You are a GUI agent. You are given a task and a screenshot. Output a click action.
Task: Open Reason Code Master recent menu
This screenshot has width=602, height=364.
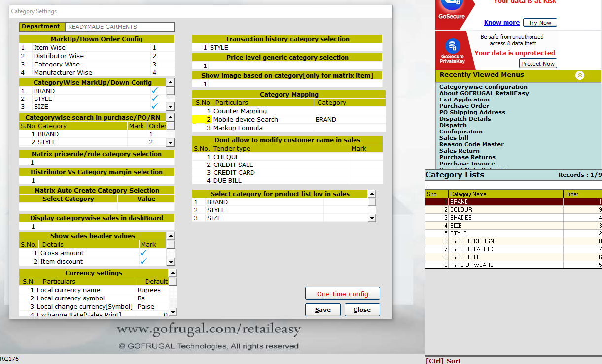[471, 144]
